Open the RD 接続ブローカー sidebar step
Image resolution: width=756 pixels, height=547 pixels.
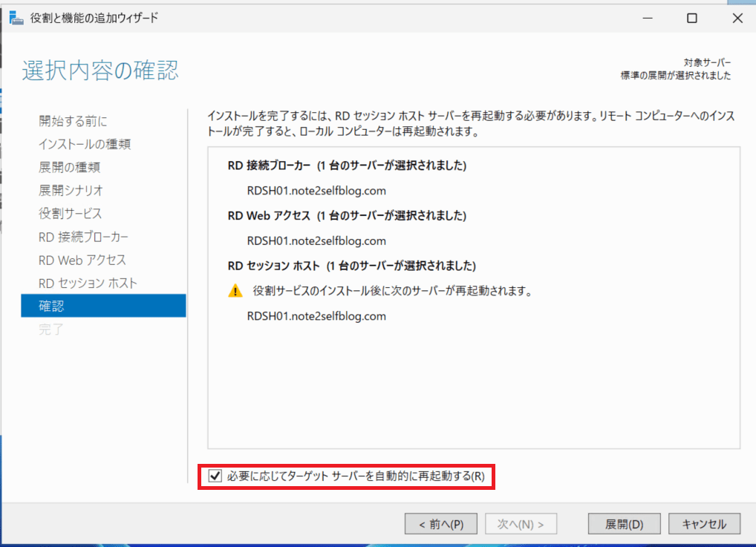pos(83,237)
